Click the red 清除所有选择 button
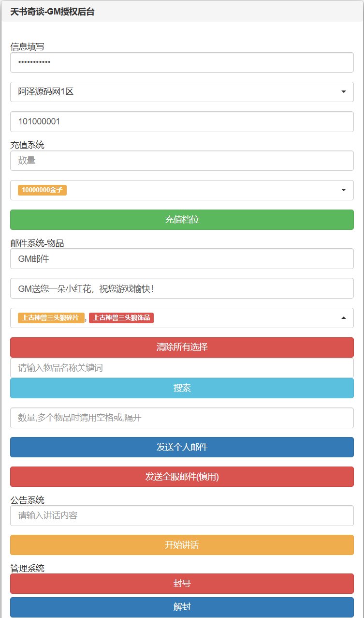 tap(182, 347)
